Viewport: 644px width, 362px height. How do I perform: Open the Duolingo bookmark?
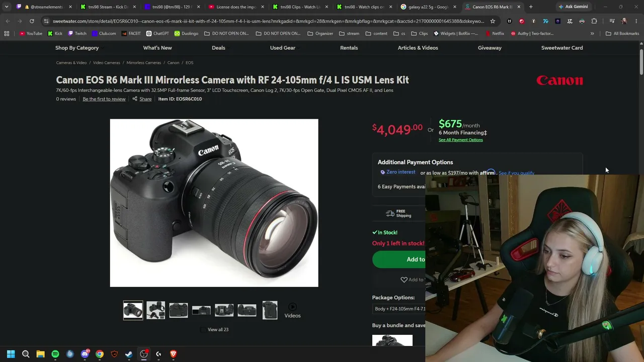point(186,34)
